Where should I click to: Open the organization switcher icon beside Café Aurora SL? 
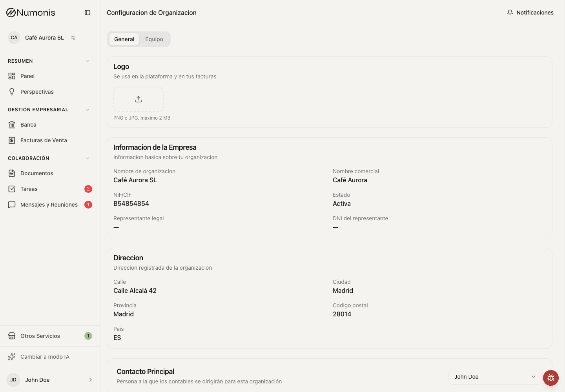click(x=73, y=38)
